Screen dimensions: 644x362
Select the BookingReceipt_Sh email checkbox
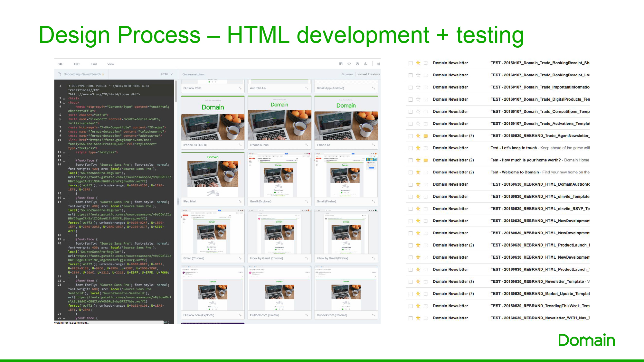pyautogui.click(x=411, y=63)
